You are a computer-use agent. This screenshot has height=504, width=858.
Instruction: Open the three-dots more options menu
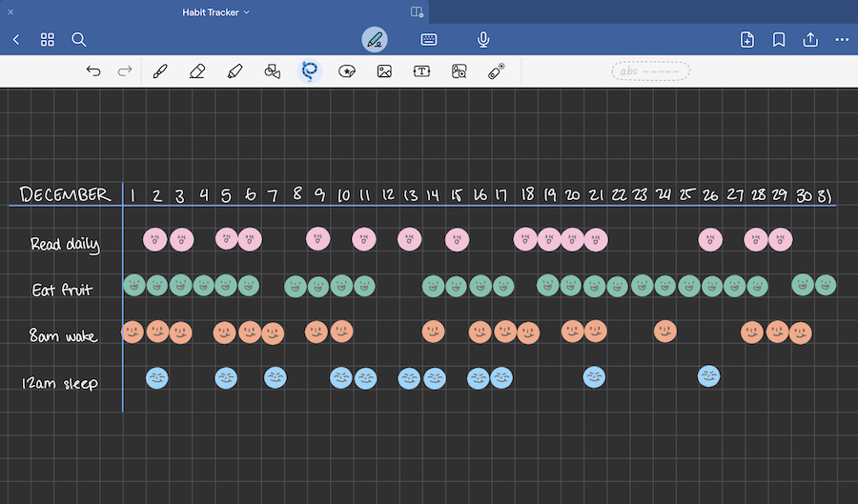click(842, 39)
